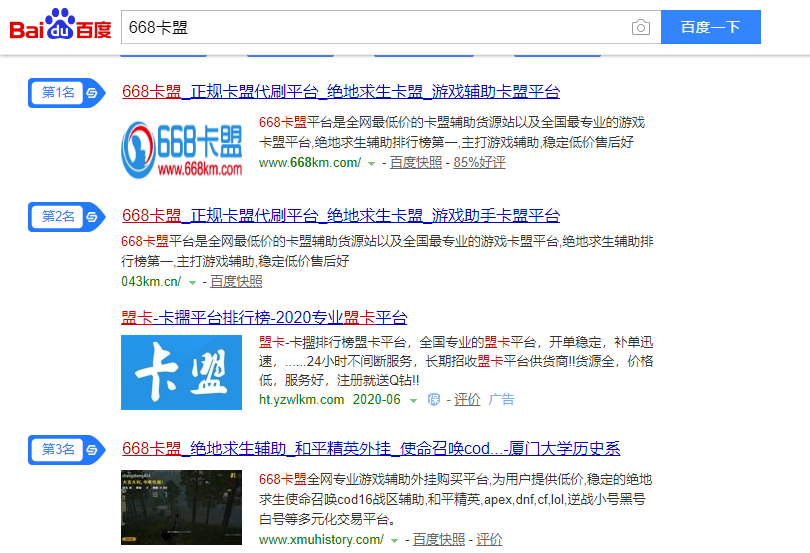The image size is (810, 553).
Task: Expand dropdown arrow after 043km.cn
Action: (x=192, y=283)
